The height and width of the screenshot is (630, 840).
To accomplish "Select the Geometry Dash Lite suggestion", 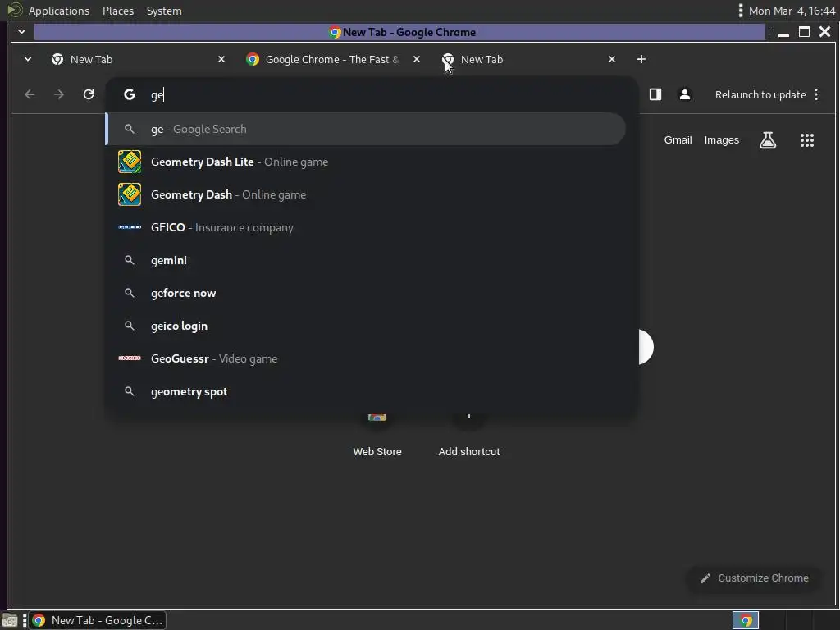I will tap(365, 162).
